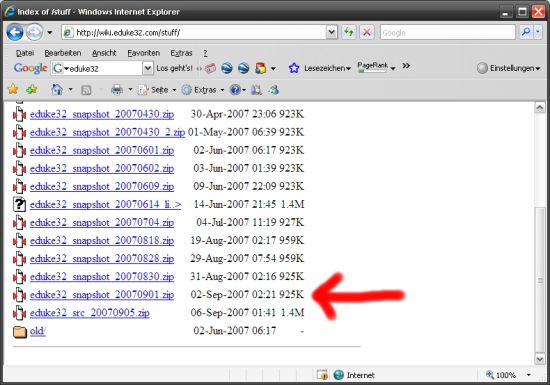Open the Bearbeiten menu
The image size is (550, 385).
click(x=63, y=53)
